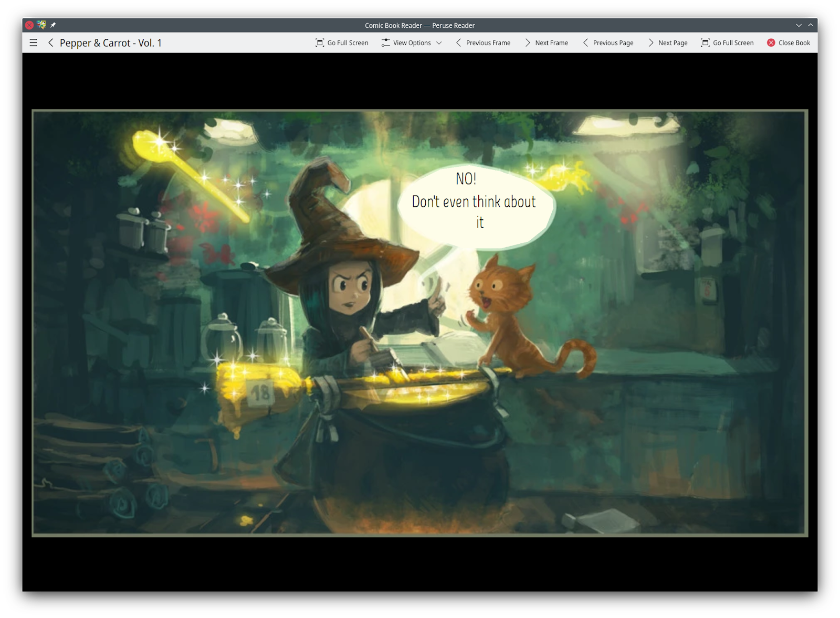Go back using the arrow beside the book title
The height and width of the screenshot is (618, 840).
pyautogui.click(x=50, y=43)
